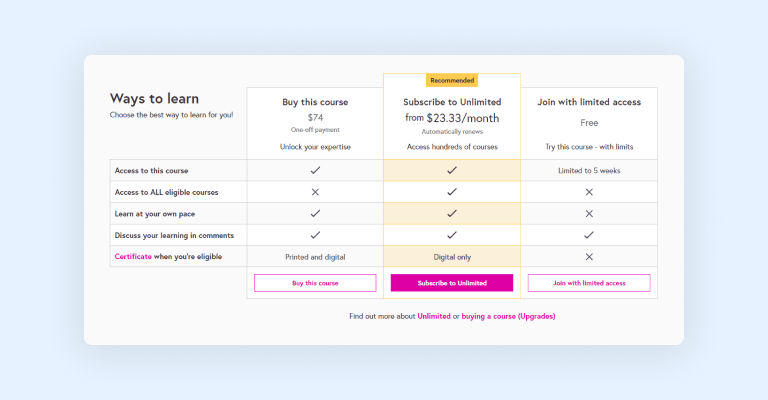
Task: Click the 'Buy this course' button
Action: point(315,283)
